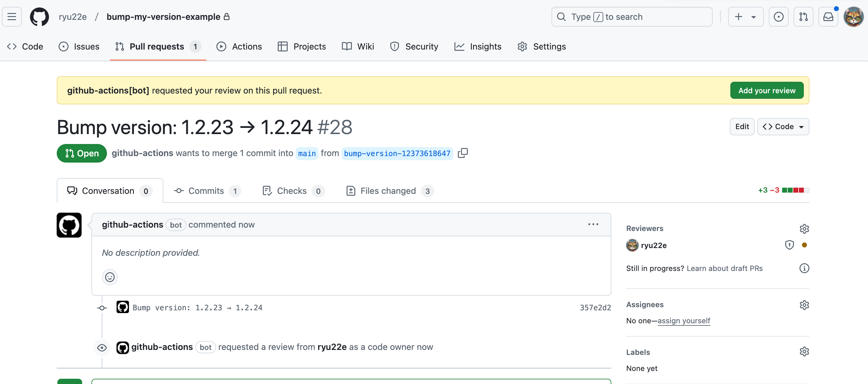Click the Reviewers sidebar heading
This screenshot has width=868, height=384.
click(644, 229)
